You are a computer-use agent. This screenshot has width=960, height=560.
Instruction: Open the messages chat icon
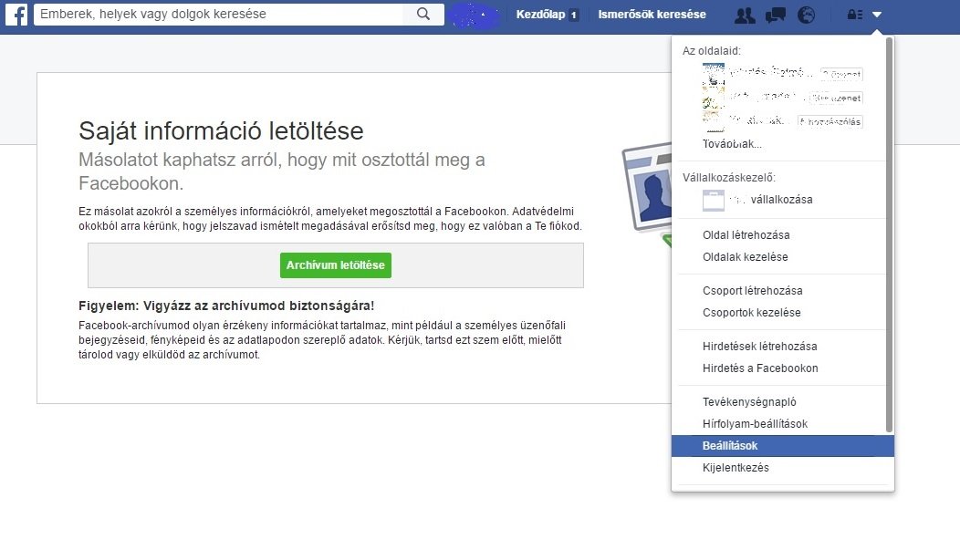point(775,15)
